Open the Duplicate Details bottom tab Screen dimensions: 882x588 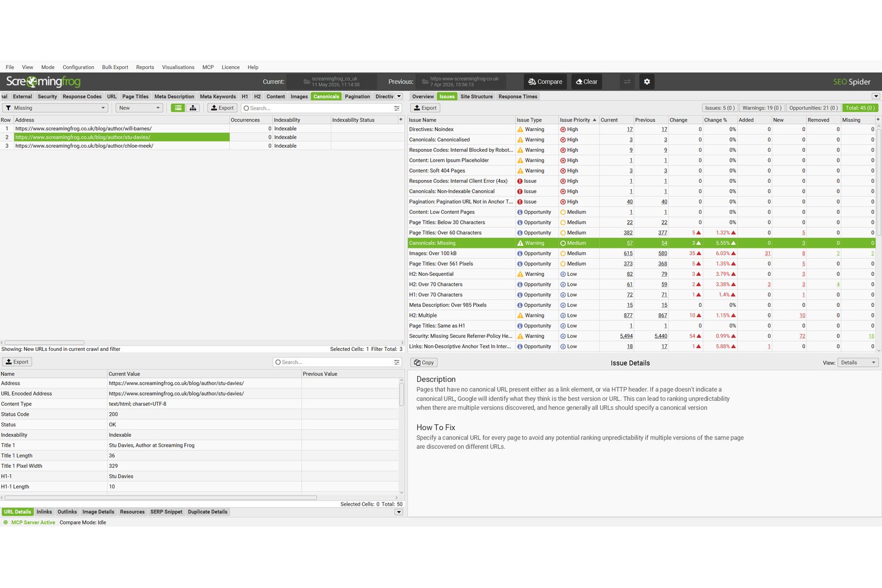pos(207,512)
